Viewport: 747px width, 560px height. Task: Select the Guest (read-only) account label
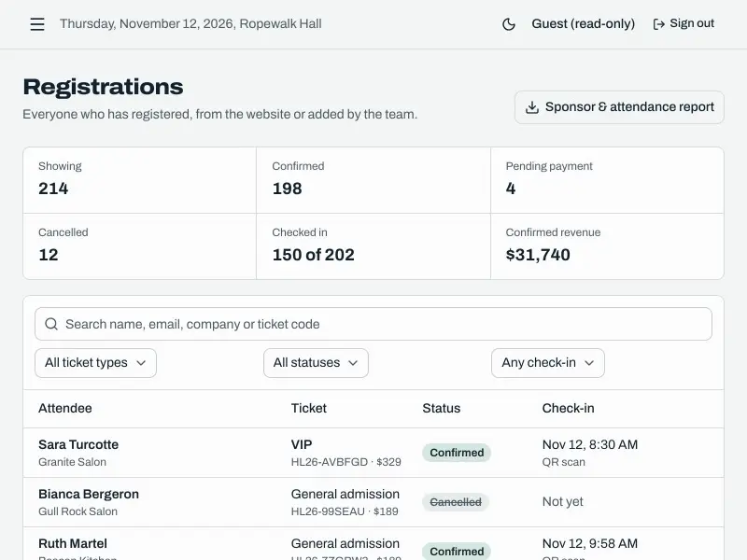pos(583,24)
